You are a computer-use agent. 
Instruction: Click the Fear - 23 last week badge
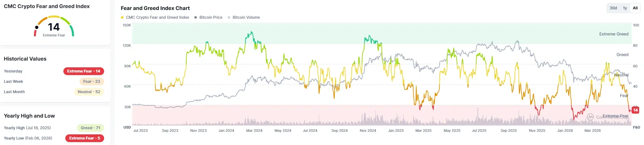[x=92, y=82]
